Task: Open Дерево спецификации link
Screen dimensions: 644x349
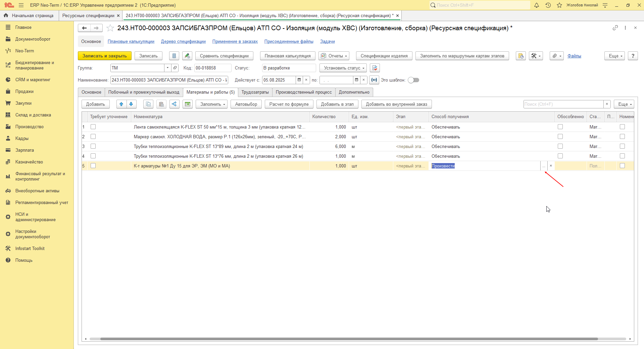Action: click(x=183, y=42)
